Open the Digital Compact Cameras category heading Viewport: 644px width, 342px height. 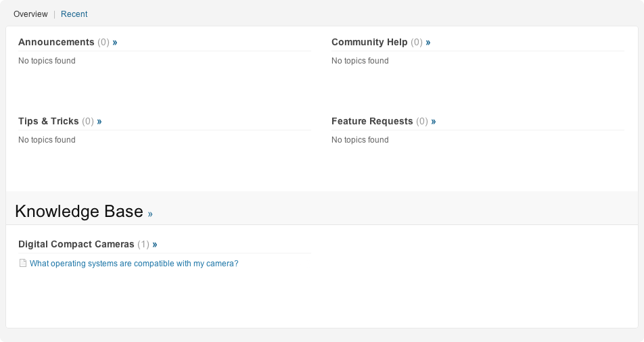click(x=76, y=244)
